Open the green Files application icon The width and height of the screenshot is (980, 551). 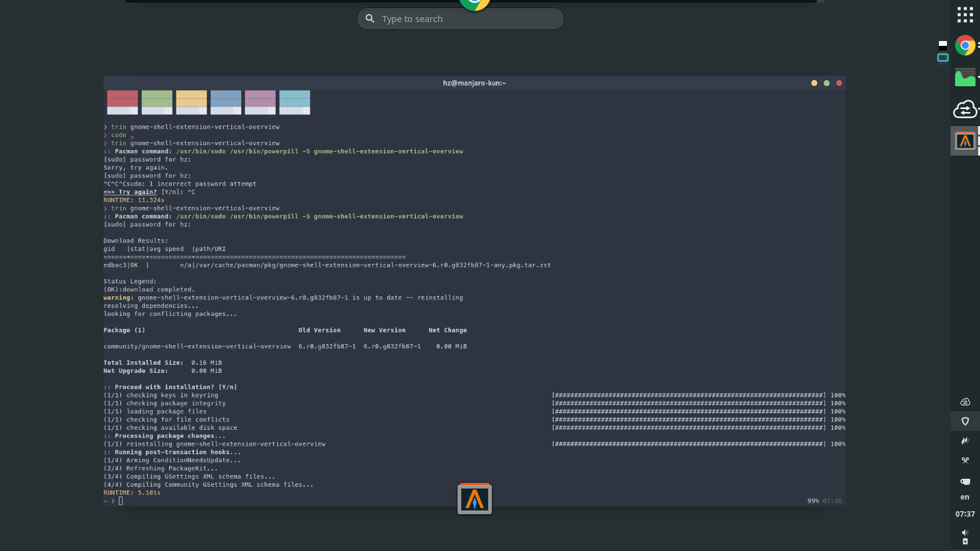click(965, 78)
